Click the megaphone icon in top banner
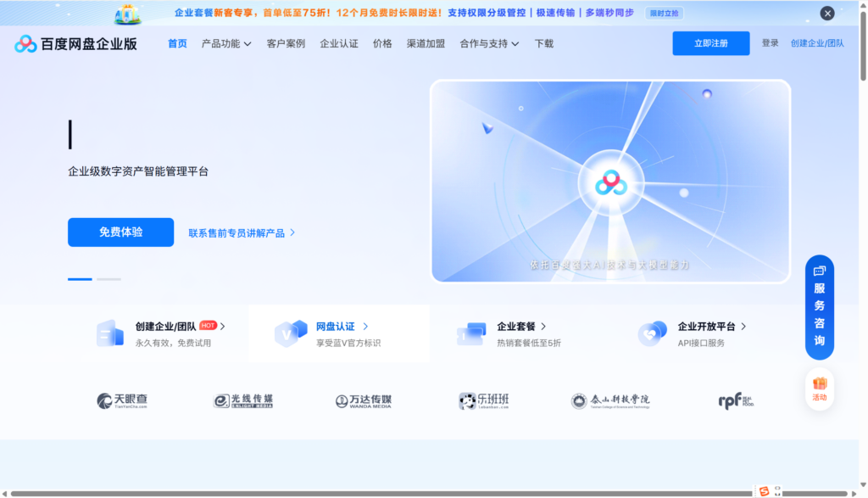The width and height of the screenshot is (868, 498). click(x=129, y=13)
